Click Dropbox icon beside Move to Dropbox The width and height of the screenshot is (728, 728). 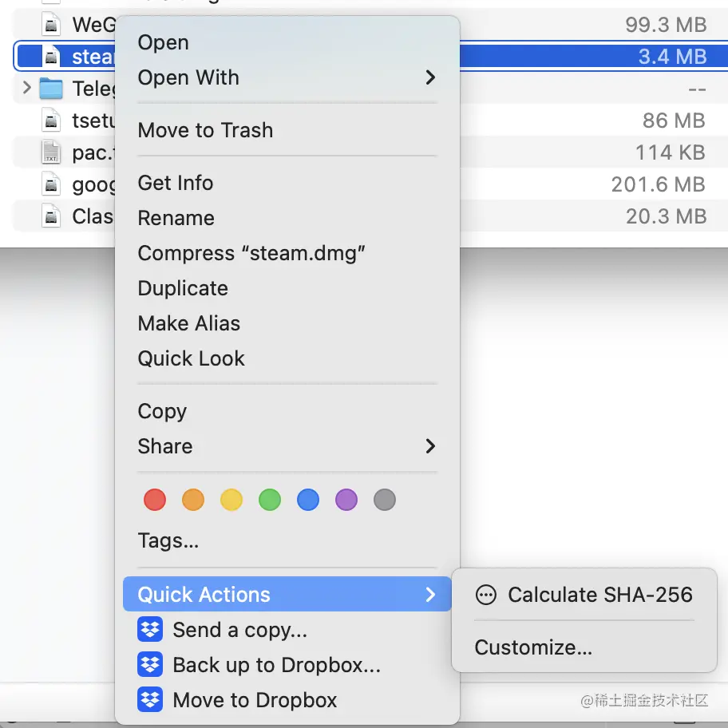[150, 700]
